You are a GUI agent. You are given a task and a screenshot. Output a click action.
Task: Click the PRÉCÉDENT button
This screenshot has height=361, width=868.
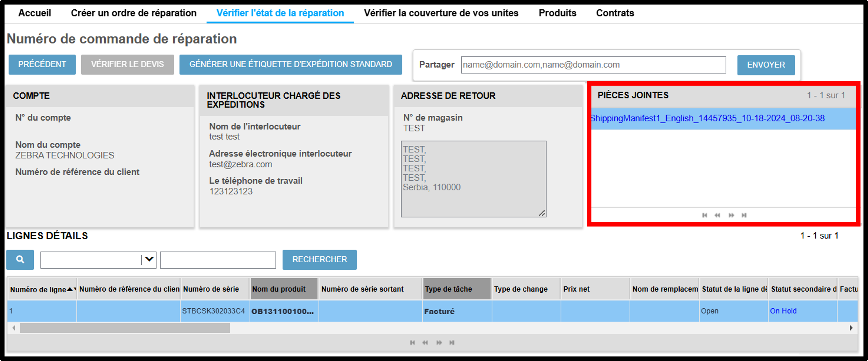42,64
